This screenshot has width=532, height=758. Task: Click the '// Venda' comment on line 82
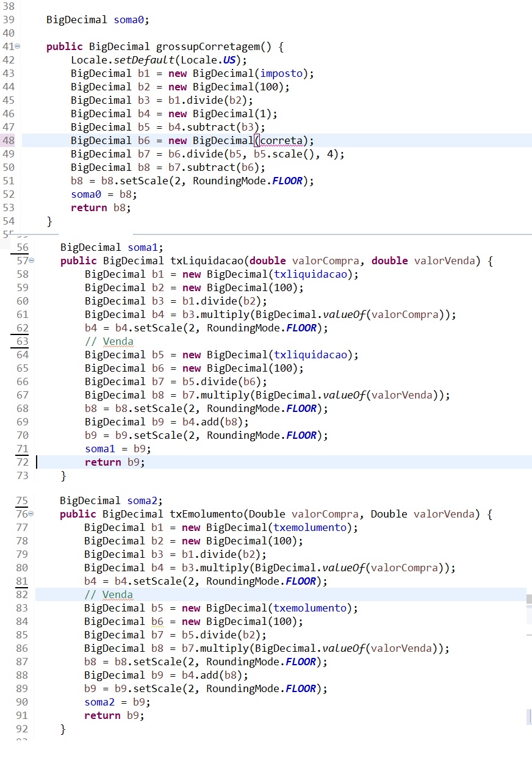point(109,594)
